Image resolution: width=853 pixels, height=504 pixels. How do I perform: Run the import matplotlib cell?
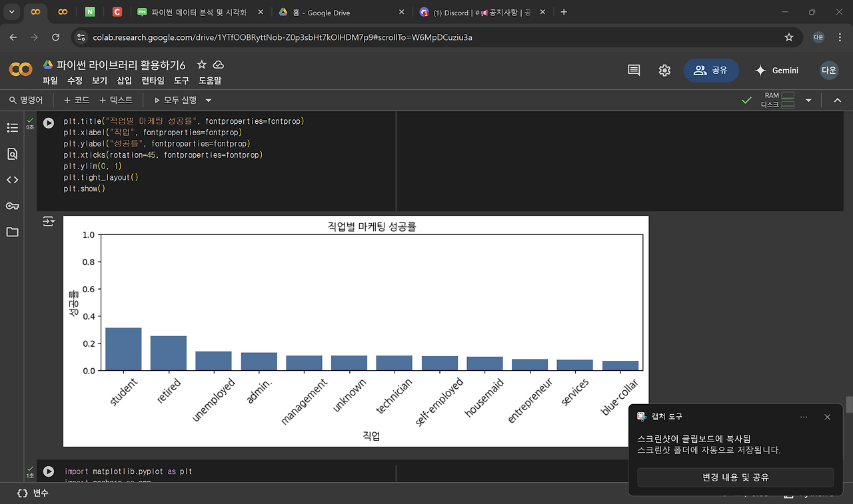click(x=48, y=471)
